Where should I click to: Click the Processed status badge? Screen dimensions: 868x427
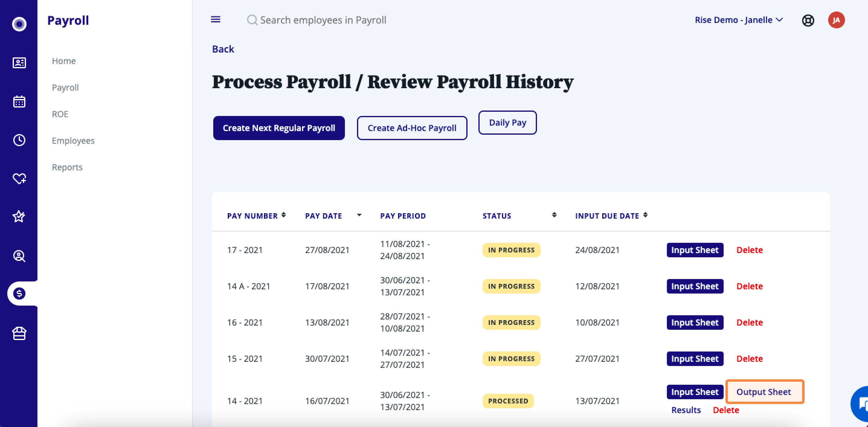click(508, 401)
